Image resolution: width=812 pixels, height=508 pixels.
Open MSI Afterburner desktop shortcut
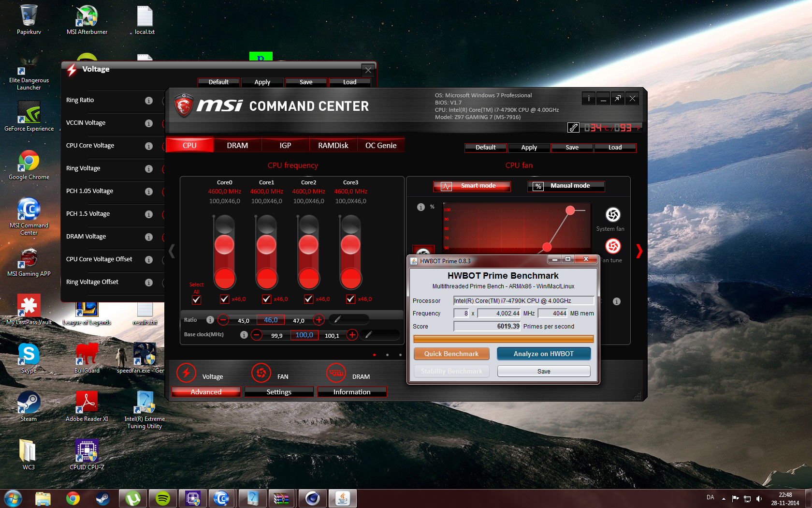tap(87, 20)
